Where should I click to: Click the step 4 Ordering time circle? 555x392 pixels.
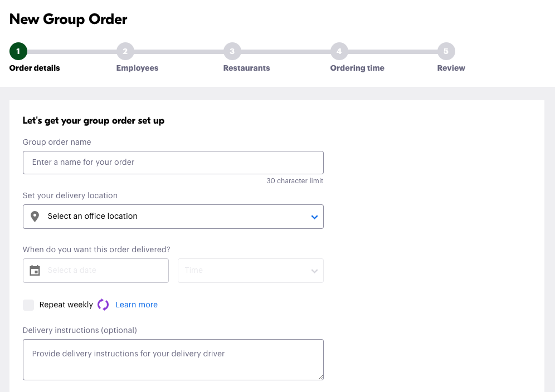pyautogui.click(x=339, y=51)
